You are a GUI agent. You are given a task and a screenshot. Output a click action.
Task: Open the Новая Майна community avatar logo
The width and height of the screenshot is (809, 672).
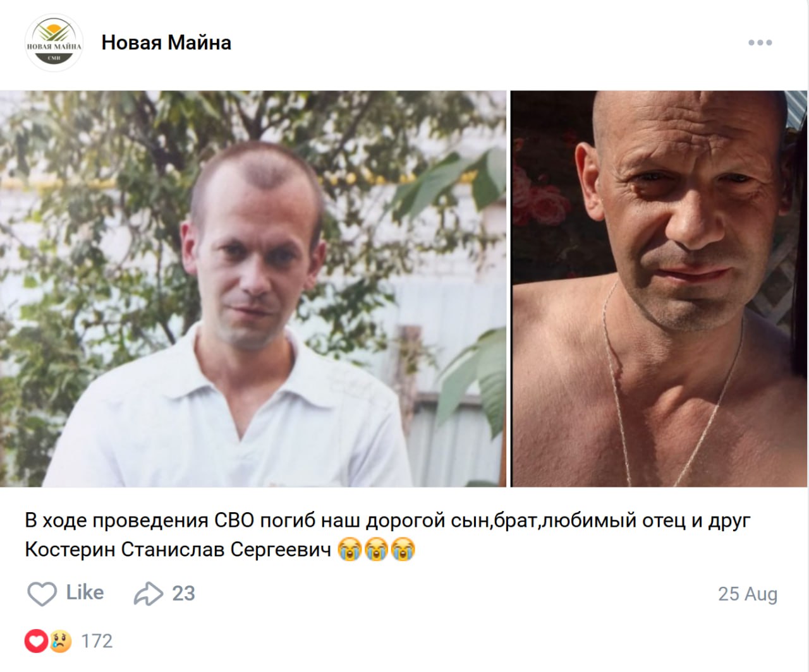[x=54, y=43]
